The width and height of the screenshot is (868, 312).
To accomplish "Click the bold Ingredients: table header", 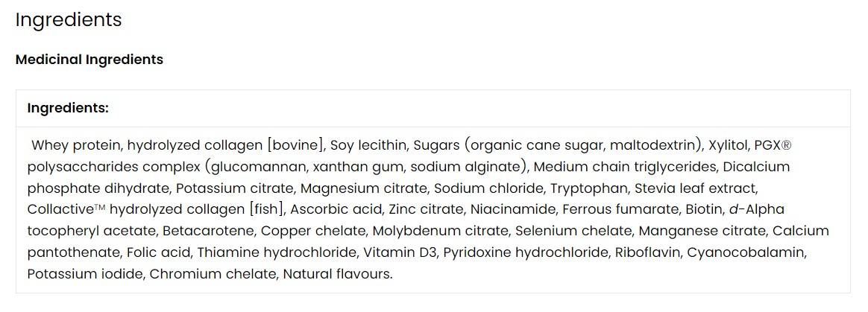I will click(x=68, y=108).
